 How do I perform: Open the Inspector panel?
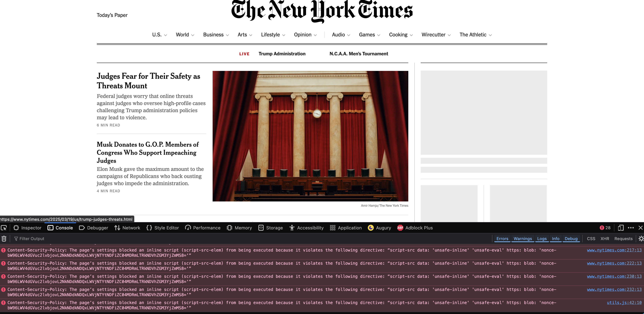(x=27, y=228)
